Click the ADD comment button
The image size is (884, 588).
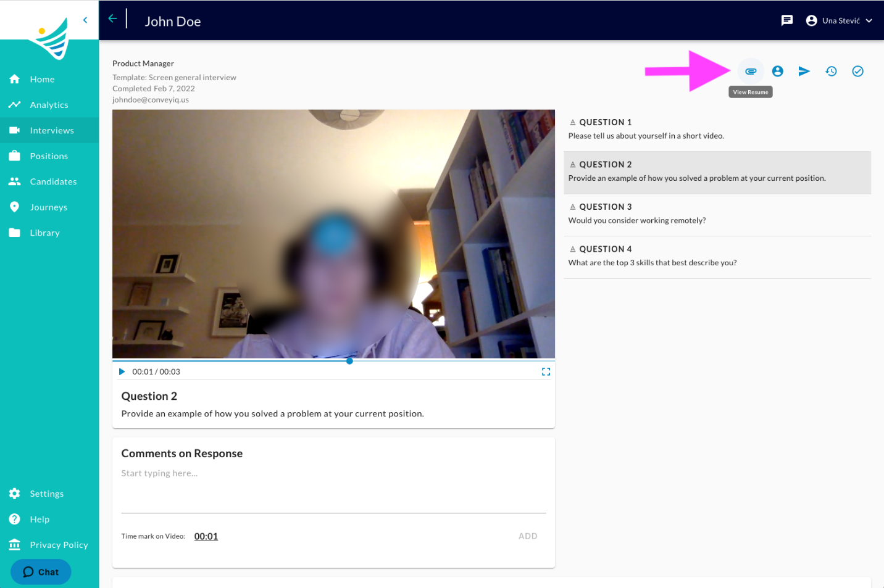[528, 536]
